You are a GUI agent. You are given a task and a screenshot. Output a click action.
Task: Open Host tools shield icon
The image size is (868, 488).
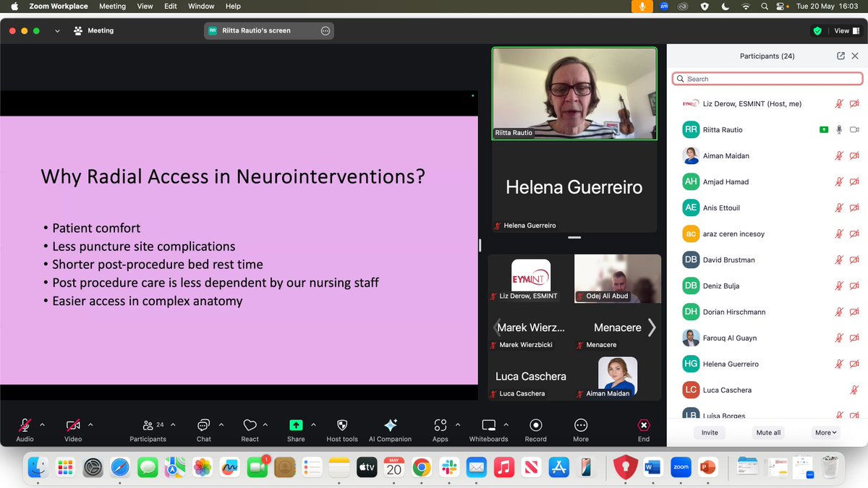342,426
